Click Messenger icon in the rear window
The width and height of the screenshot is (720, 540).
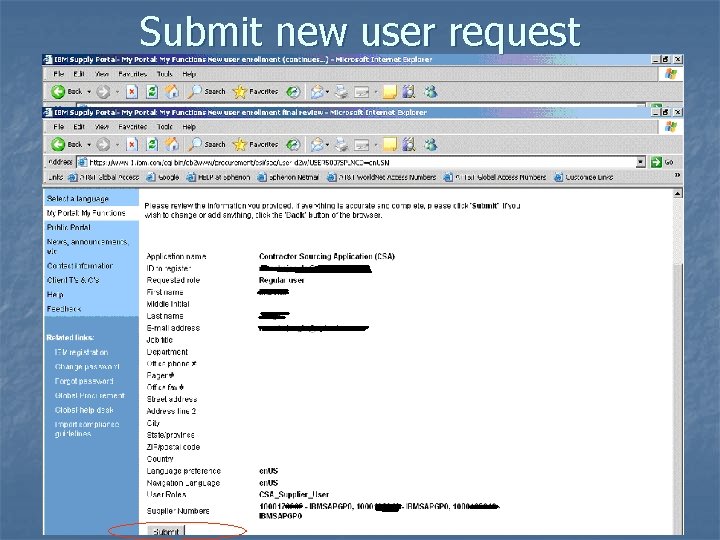point(430,92)
